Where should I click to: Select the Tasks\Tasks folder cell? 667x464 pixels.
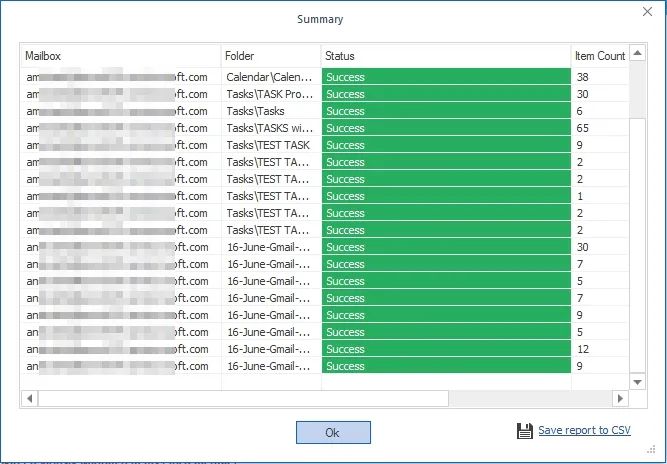click(x=271, y=111)
